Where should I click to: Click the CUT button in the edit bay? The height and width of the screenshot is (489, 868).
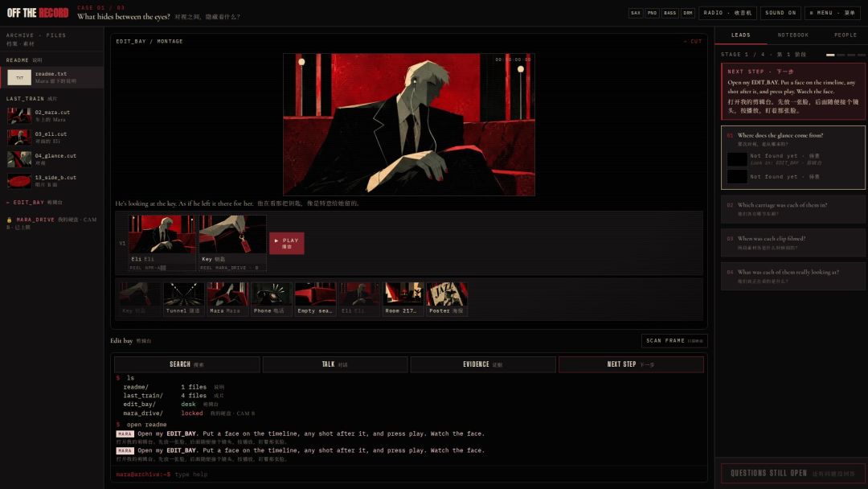693,42
